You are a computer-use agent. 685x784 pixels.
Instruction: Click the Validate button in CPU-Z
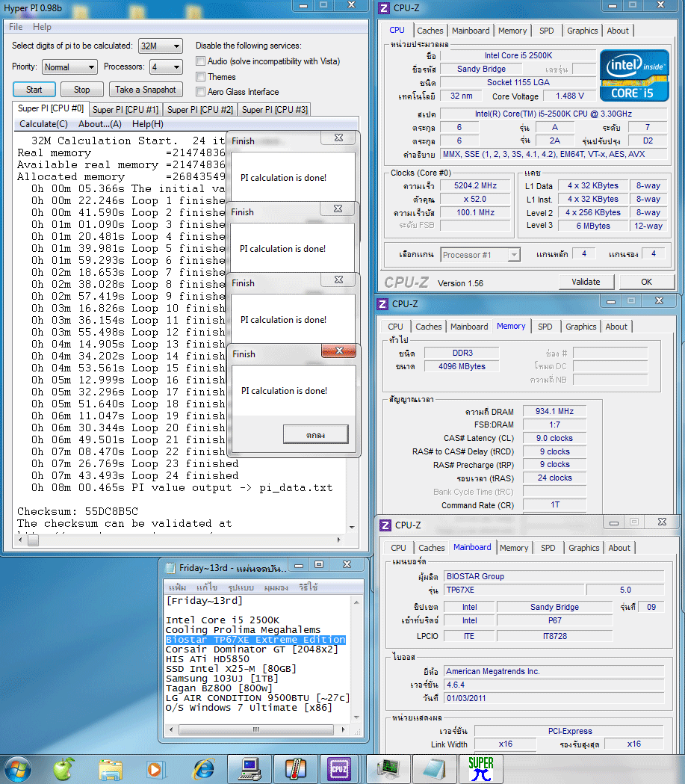coord(586,282)
